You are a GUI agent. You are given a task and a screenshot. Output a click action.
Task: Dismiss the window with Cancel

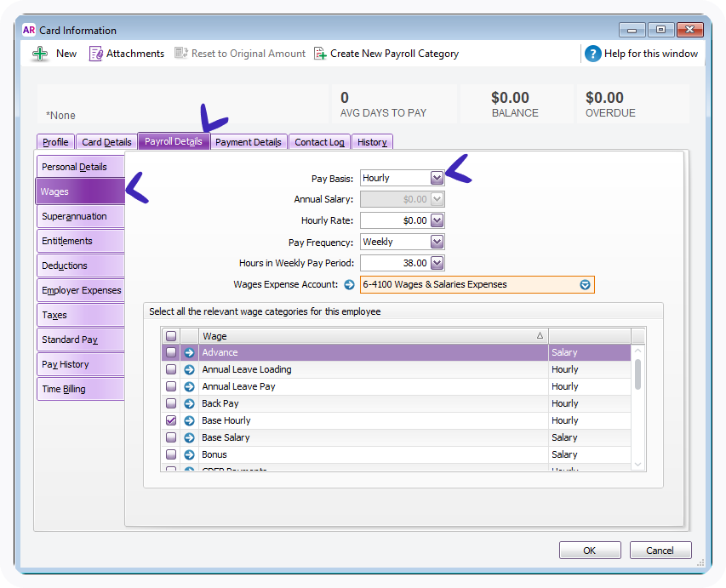coord(660,550)
